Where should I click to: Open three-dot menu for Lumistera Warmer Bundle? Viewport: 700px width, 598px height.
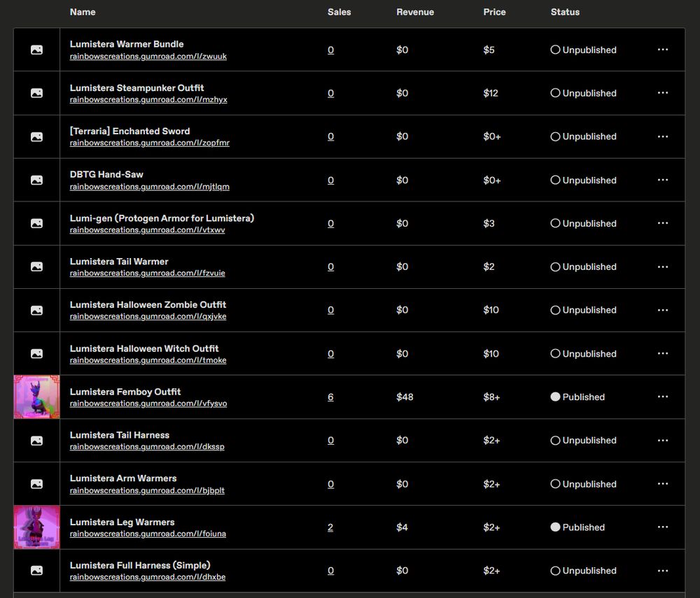point(662,50)
